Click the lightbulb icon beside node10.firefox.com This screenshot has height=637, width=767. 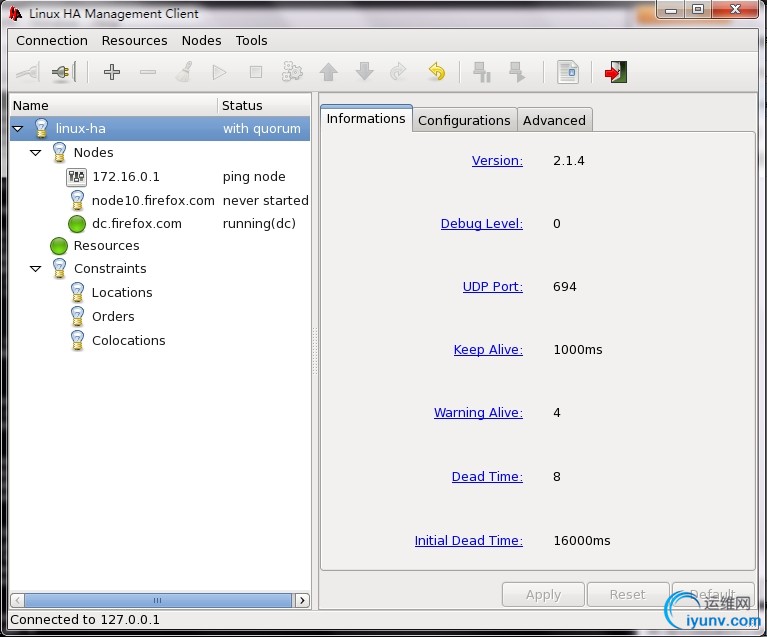77,201
